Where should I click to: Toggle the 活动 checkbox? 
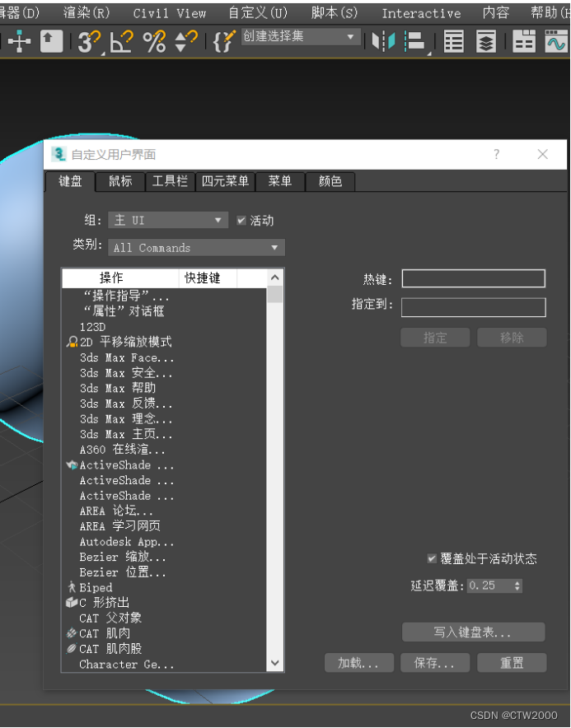[241, 221]
